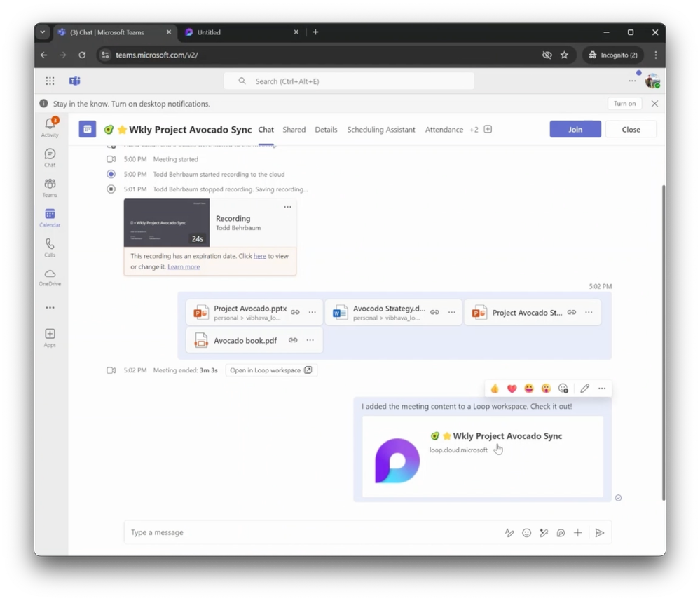
Task: Open more options for Project Avocado St... file
Action: (x=589, y=312)
